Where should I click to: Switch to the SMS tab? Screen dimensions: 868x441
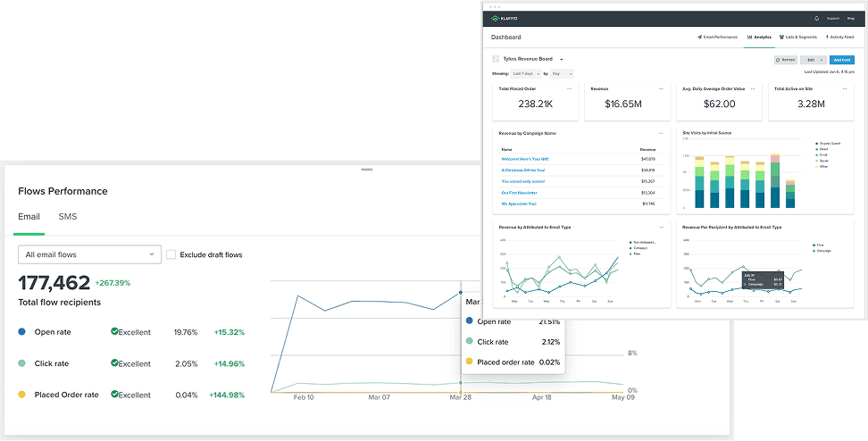click(68, 217)
